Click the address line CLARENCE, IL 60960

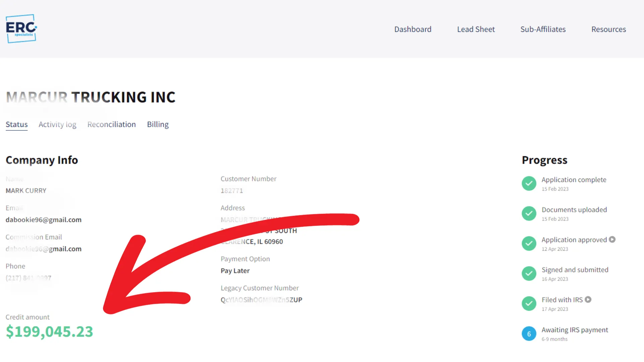tap(252, 241)
